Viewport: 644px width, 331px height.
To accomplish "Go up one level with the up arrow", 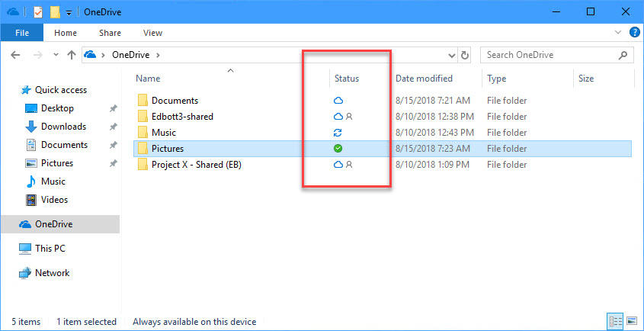I will [72, 55].
